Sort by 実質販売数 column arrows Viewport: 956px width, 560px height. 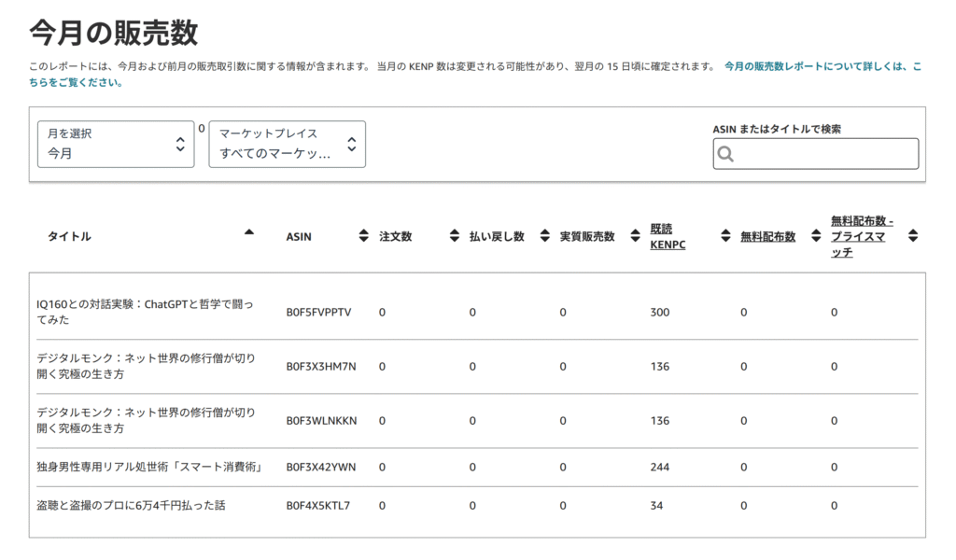click(x=635, y=236)
